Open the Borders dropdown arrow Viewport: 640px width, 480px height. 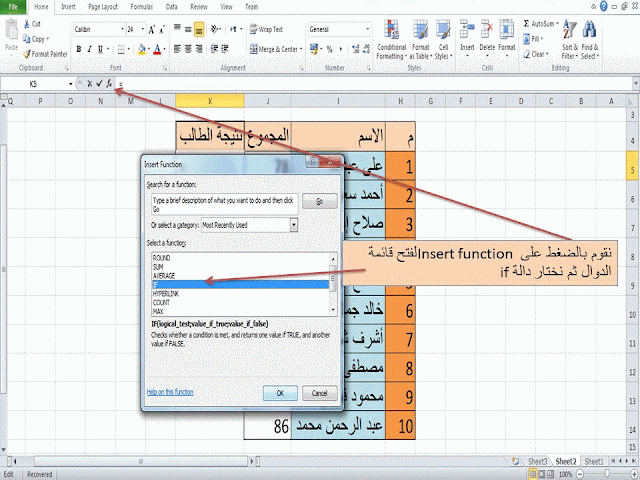(129, 49)
